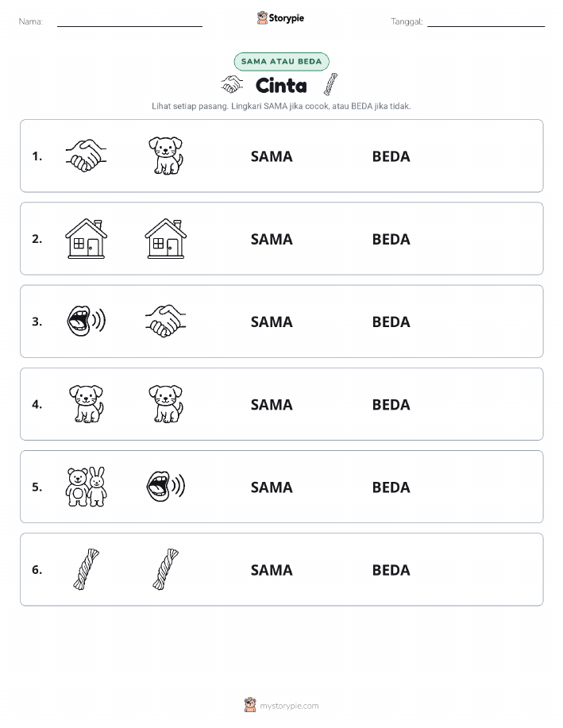Click the first house icon in row 2
Screen dimensions: 563x728
[86, 239]
